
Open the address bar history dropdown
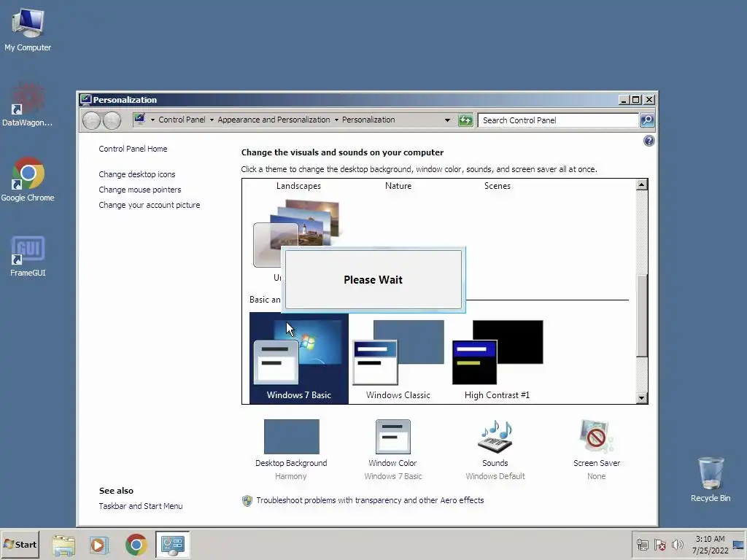coord(447,120)
